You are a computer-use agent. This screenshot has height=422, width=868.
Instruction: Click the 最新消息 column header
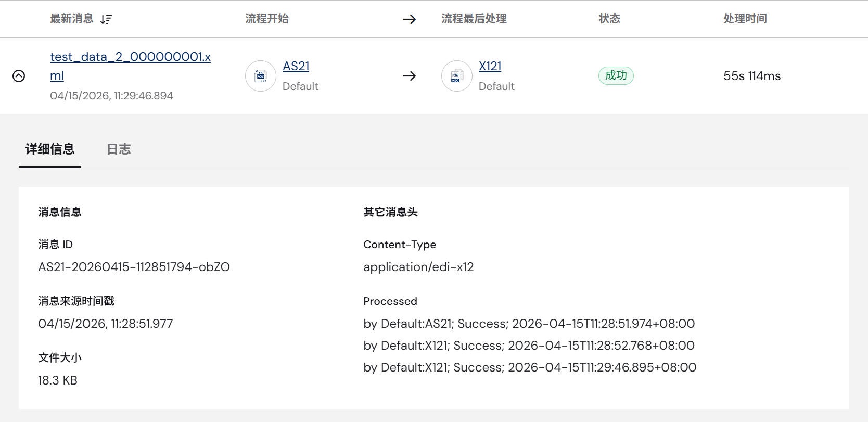coord(72,19)
